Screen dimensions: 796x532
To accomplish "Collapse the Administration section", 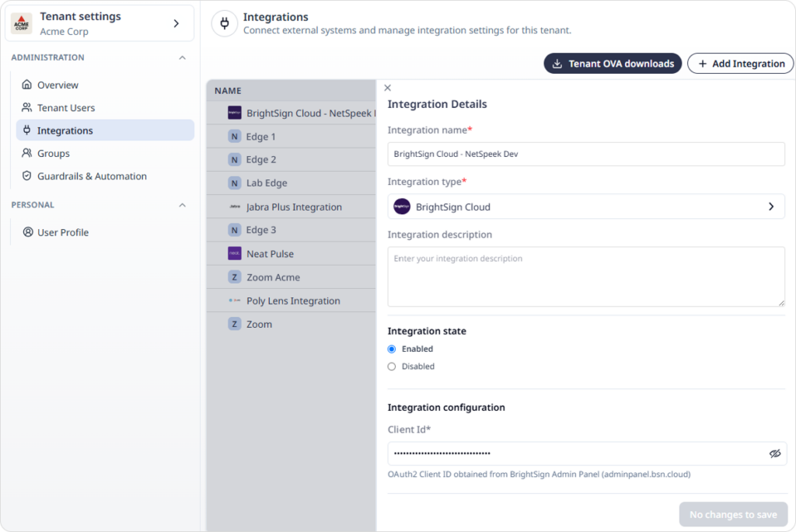I will 182,57.
